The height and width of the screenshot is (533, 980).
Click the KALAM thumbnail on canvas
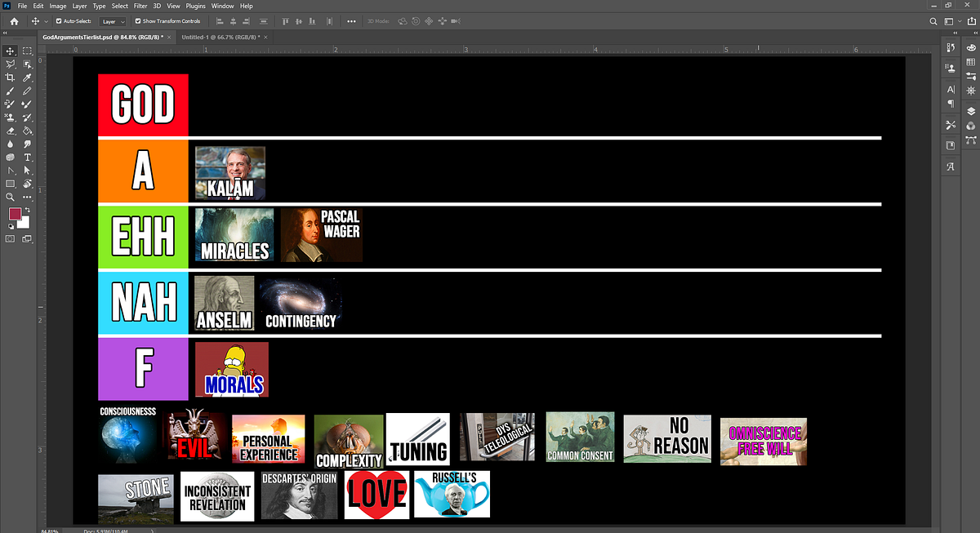(230, 173)
